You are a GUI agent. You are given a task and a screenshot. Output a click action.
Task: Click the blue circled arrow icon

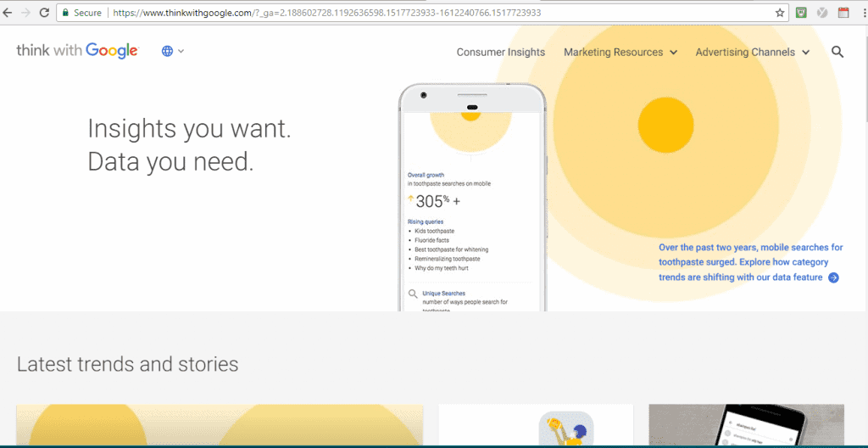click(834, 277)
